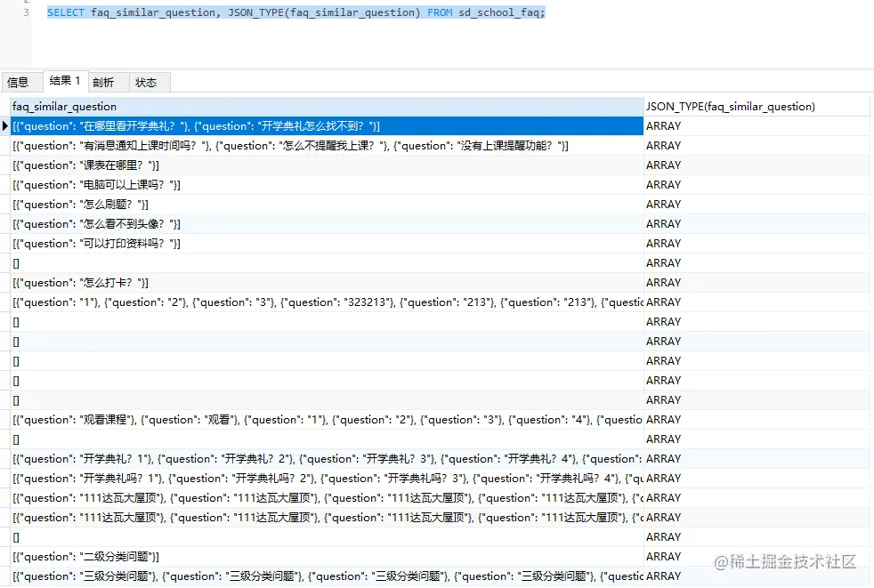This screenshot has height=588, width=874.
Task: Select the row containing "323213"
Action: click(x=327, y=302)
